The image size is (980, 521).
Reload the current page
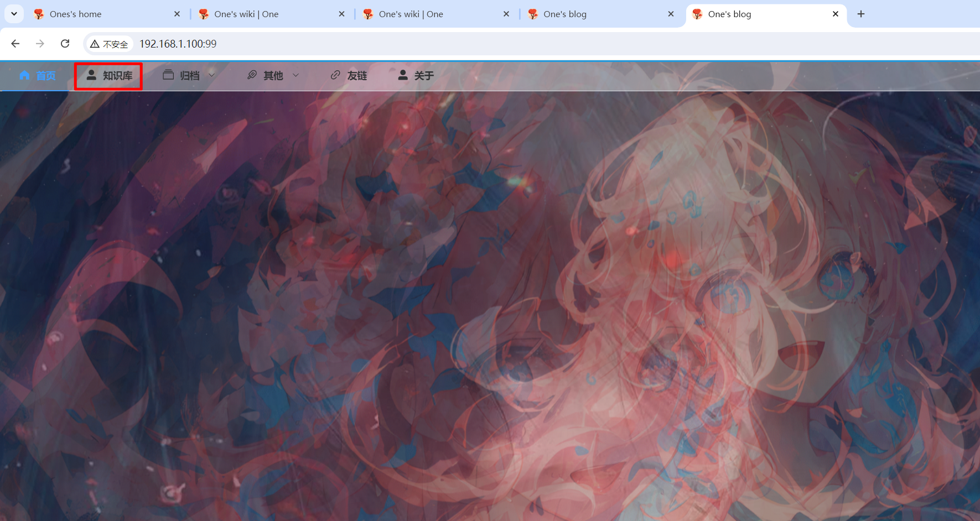tap(65, 44)
